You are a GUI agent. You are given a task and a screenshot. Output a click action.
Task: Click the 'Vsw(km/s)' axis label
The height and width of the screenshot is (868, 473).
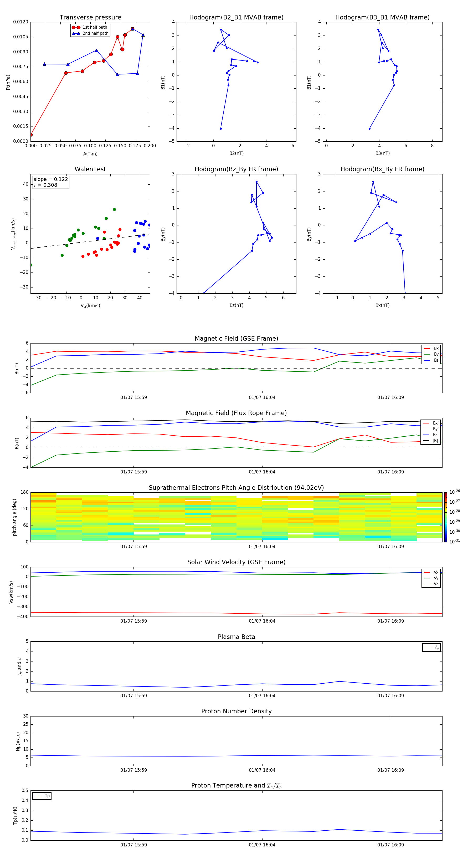tap(11, 592)
